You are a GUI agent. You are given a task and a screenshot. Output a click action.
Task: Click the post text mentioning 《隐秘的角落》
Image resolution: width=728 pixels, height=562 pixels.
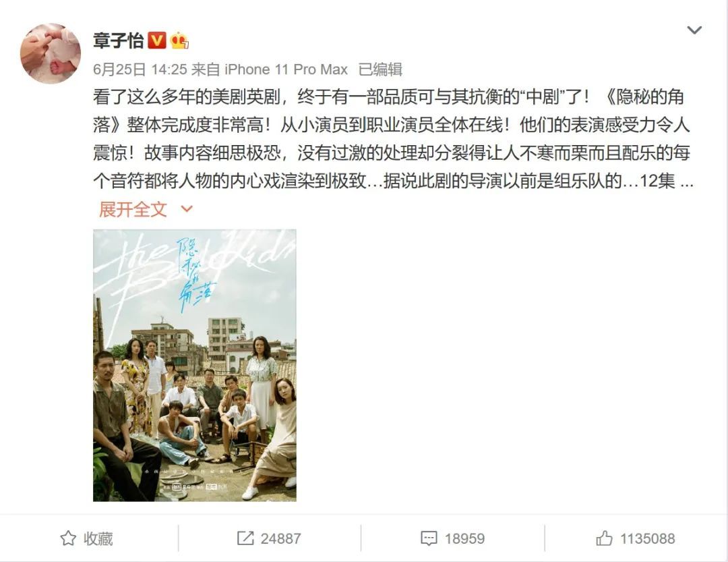pyautogui.click(x=393, y=139)
